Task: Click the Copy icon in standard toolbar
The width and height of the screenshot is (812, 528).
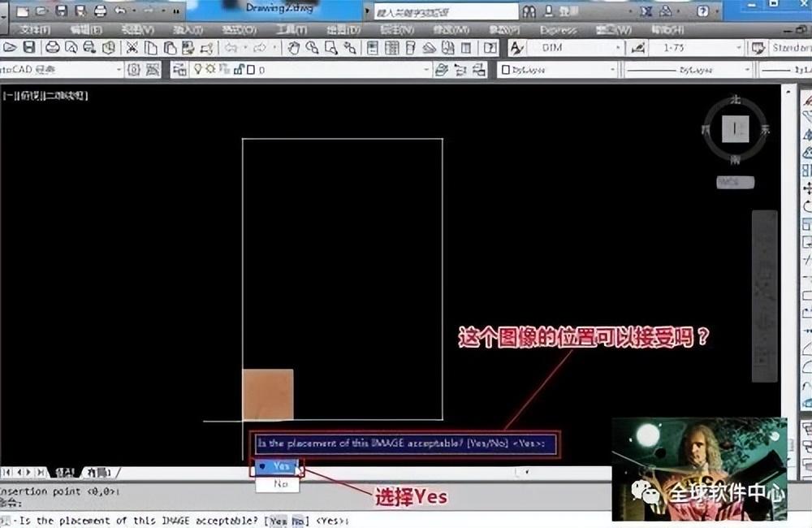Action: click(x=151, y=48)
